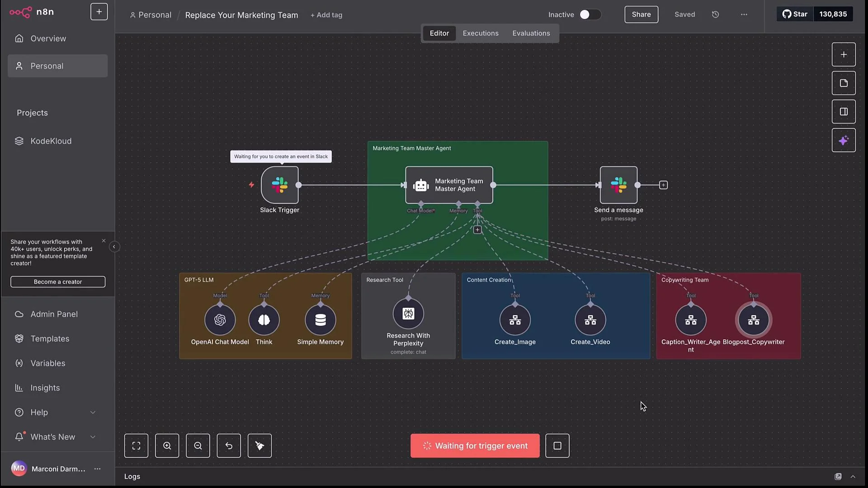The height and width of the screenshot is (488, 868).
Task: Select the Slack Trigger node
Action: pyautogui.click(x=279, y=185)
